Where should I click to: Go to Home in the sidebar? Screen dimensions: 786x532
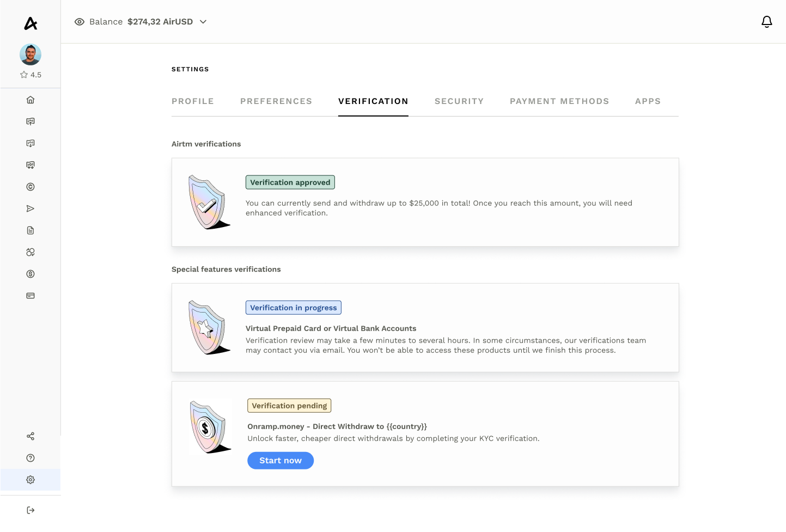point(31,100)
